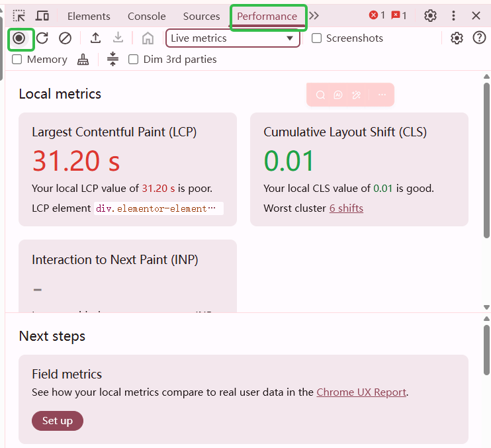Click the 6 shifts worst cluster link
Viewport: 491px width, 448px height.
click(x=346, y=208)
